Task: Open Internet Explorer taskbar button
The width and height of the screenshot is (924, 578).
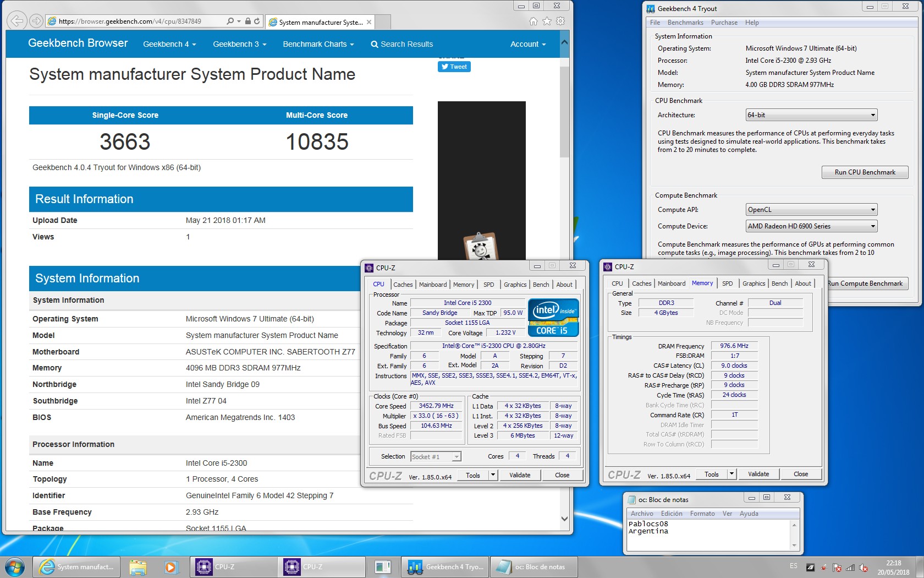Action: click(77, 566)
